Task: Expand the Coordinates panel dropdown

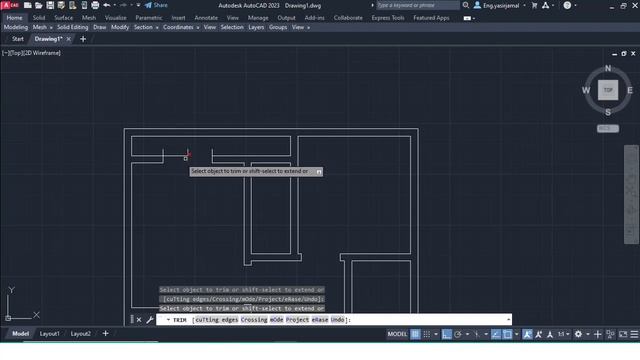Action: click(198, 27)
